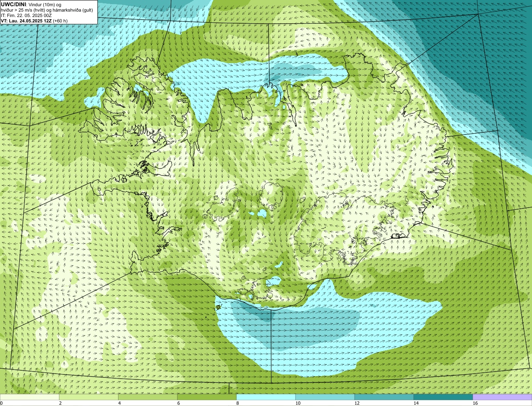Click the 2-4 m/s light green legend swatch
This screenshot has height=406, width=532.
pyautogui.click(x=89, y=397)
